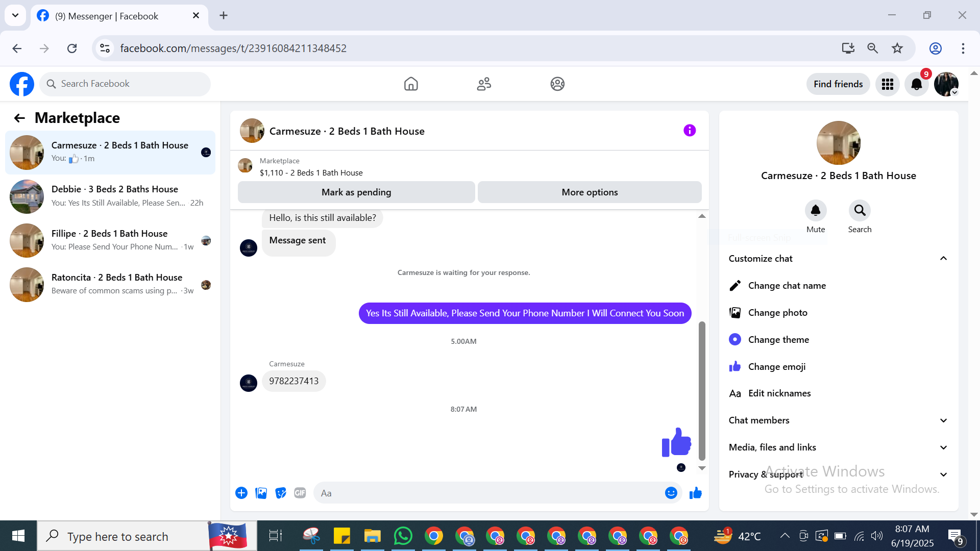Open Chrome three-dot menu
This screenshot has width=980, height=551.
[963, 48]
